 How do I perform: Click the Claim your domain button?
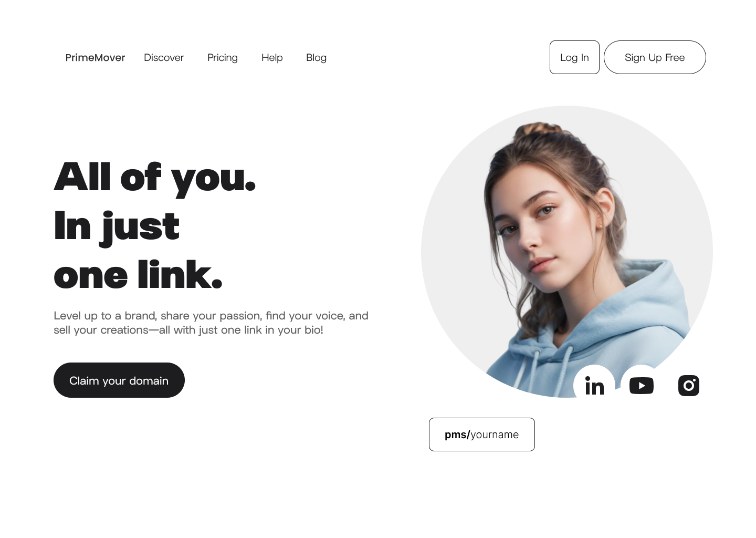tap(119, 380)
